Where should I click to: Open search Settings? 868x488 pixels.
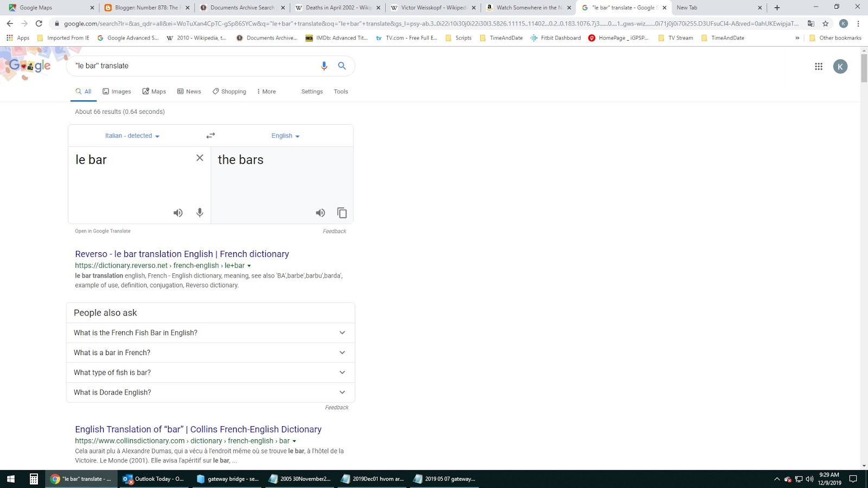[312, 92]
